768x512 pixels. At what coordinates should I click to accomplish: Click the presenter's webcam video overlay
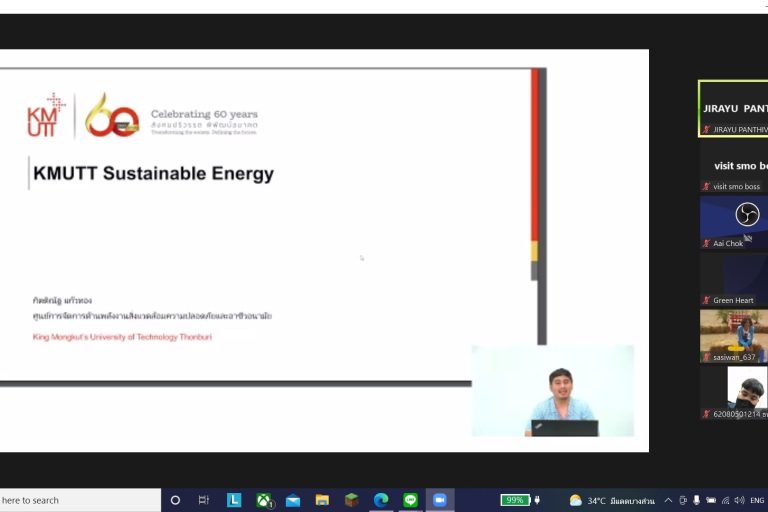(x=552, y=391)
